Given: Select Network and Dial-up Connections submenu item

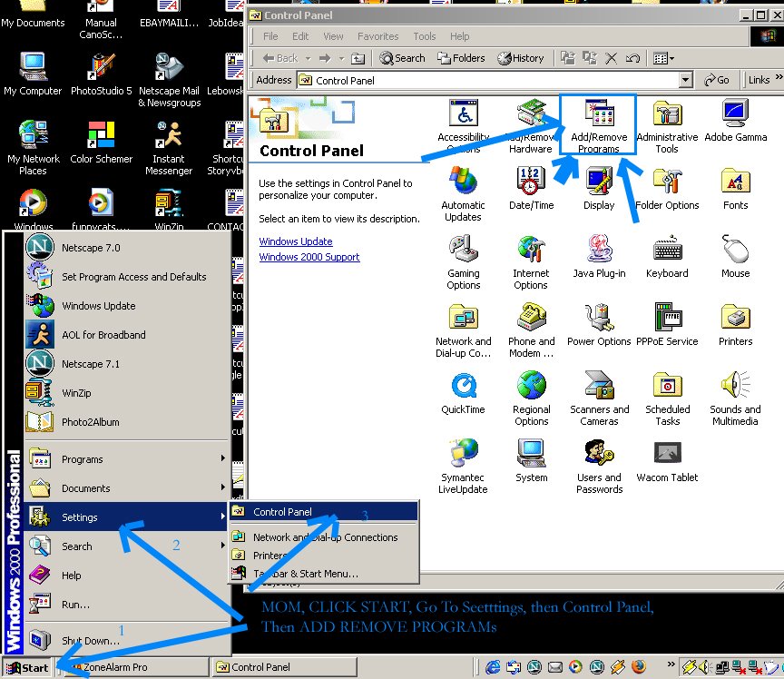Looking at the screenshot, I should coord(324,536).
